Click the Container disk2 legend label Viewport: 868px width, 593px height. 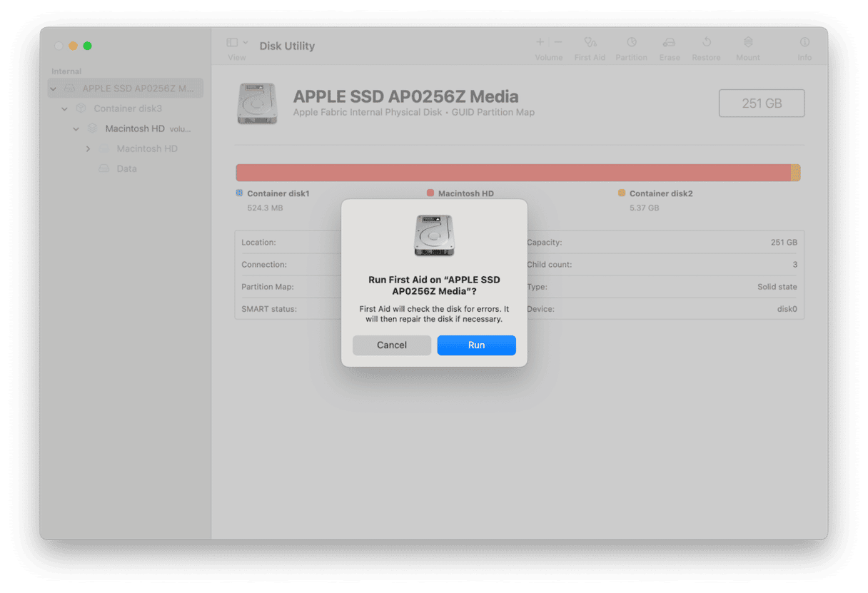click(661, 193)
